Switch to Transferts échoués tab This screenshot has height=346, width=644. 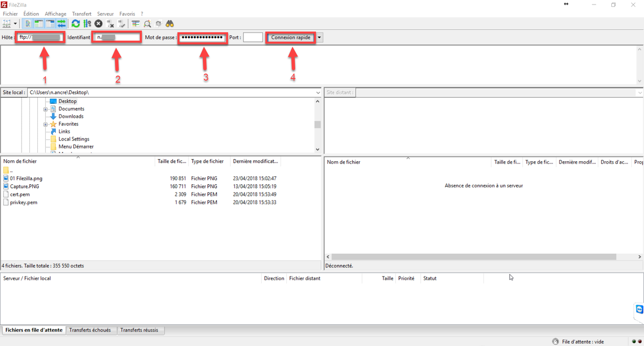[90, 330]
